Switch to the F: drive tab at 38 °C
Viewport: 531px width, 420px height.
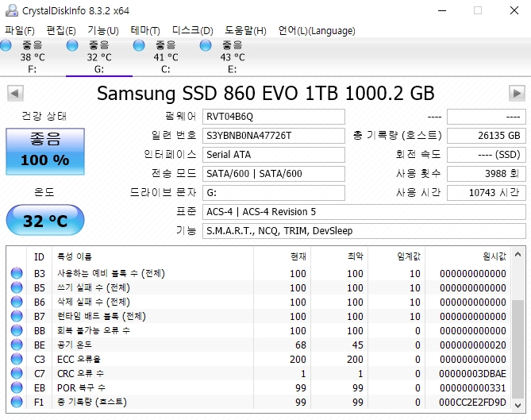click(33, 57)
